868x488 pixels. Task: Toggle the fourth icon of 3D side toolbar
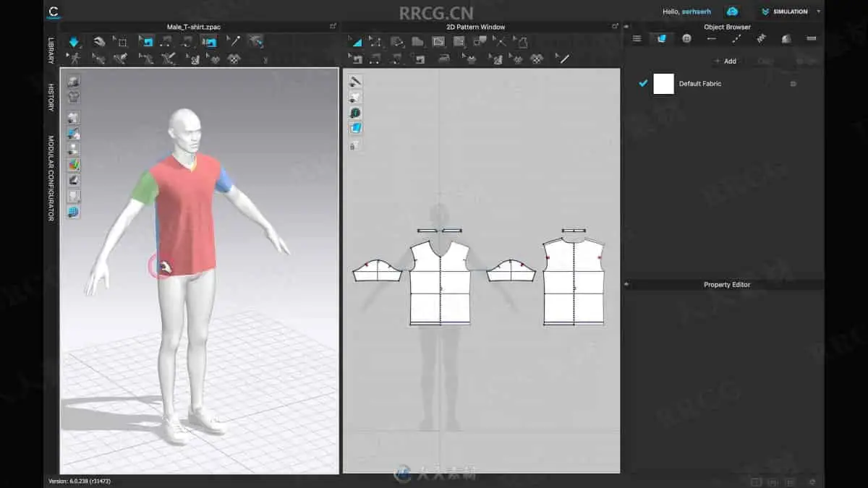(73, 133)
